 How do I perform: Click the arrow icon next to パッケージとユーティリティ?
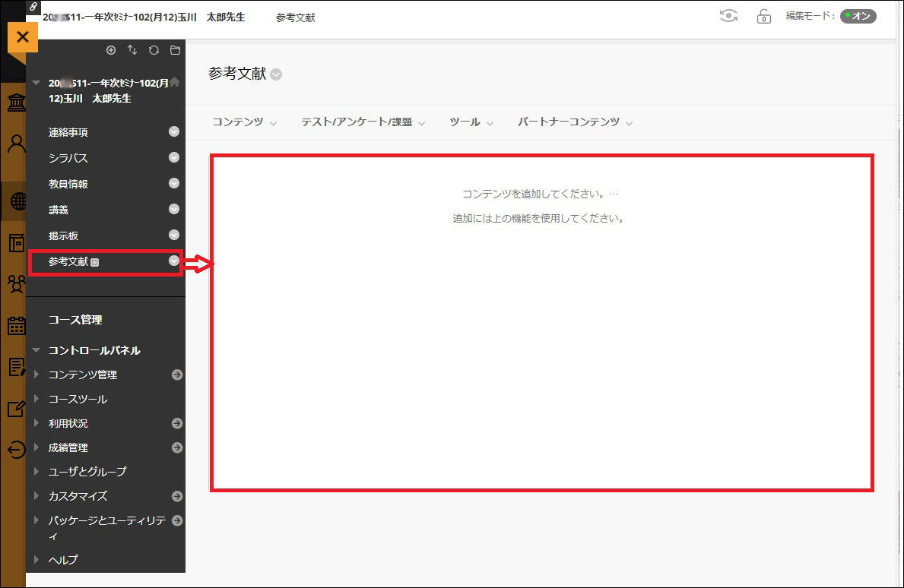(x=177, y=520)
